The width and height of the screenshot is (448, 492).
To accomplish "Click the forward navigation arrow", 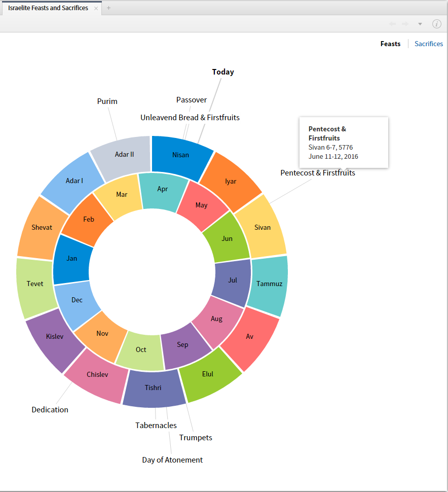I will pyautogui.click(x=405, y=24).
